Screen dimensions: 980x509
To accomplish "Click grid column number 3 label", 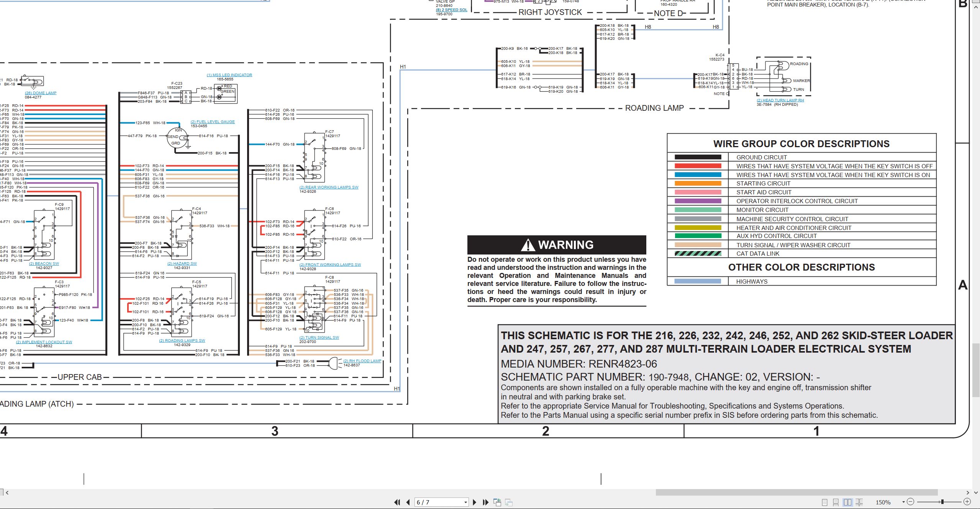I will 275,431.
